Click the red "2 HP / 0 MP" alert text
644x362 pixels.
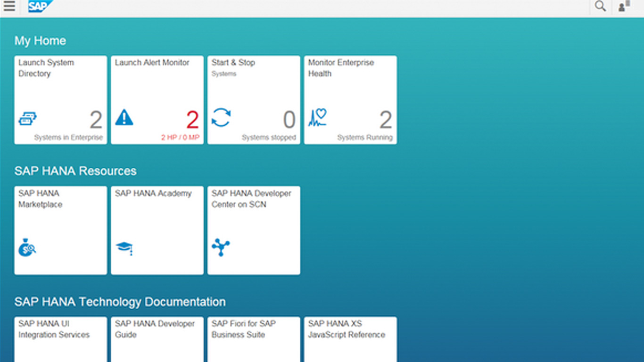tap(180, 138)
